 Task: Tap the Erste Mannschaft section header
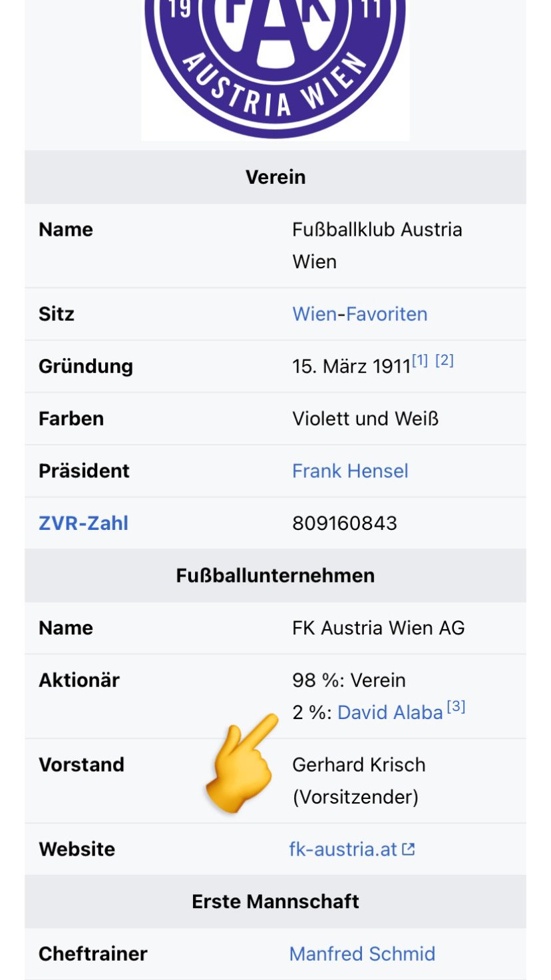pos(275,901)
